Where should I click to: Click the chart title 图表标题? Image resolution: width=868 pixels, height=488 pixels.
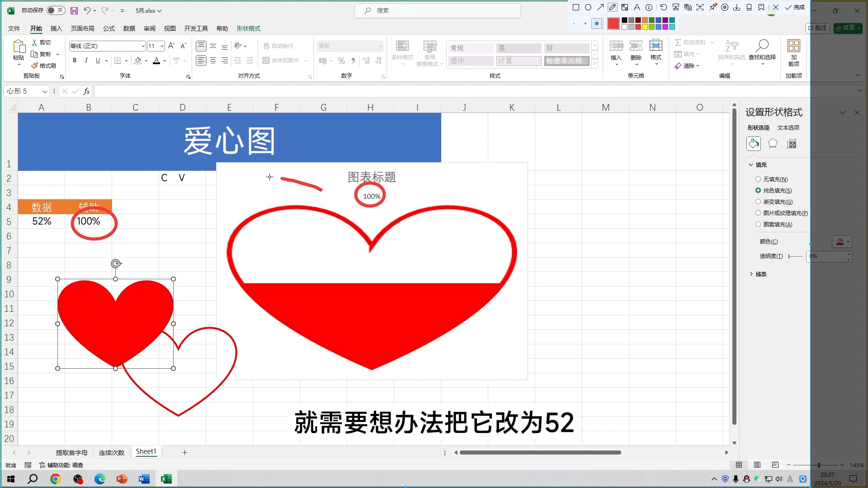[372, 177]
